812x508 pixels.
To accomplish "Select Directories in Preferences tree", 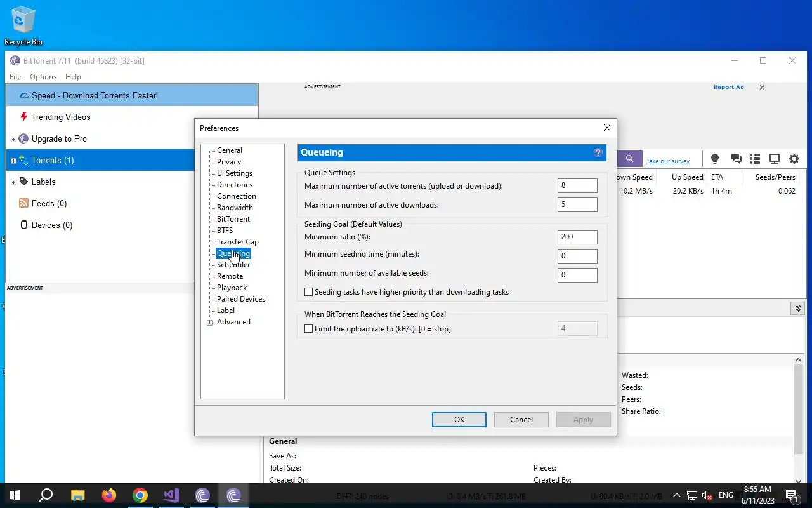I will click(235, 185).
